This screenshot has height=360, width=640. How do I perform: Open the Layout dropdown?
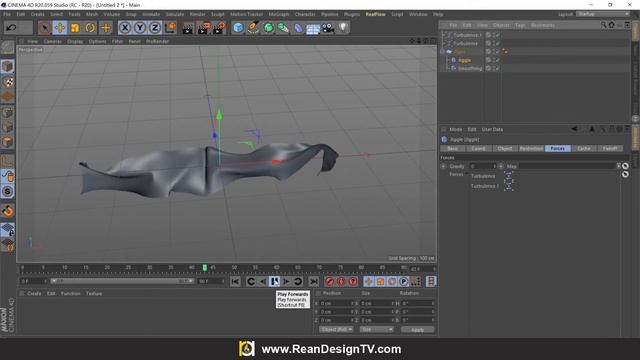click(x=603, y=14)
